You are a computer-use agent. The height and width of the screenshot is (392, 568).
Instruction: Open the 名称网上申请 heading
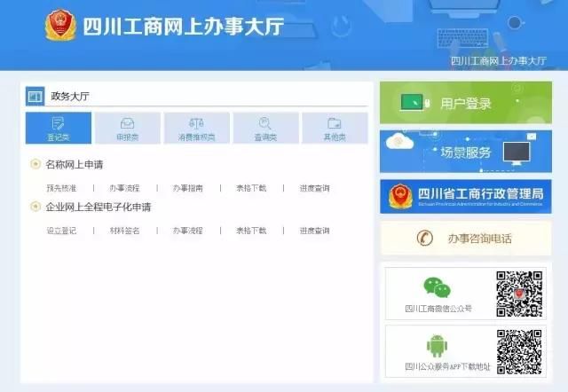point(75,165)
